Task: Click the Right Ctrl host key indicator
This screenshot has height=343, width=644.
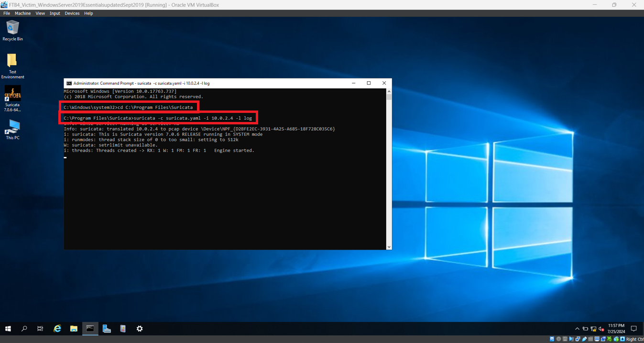Action: (635, 339)
